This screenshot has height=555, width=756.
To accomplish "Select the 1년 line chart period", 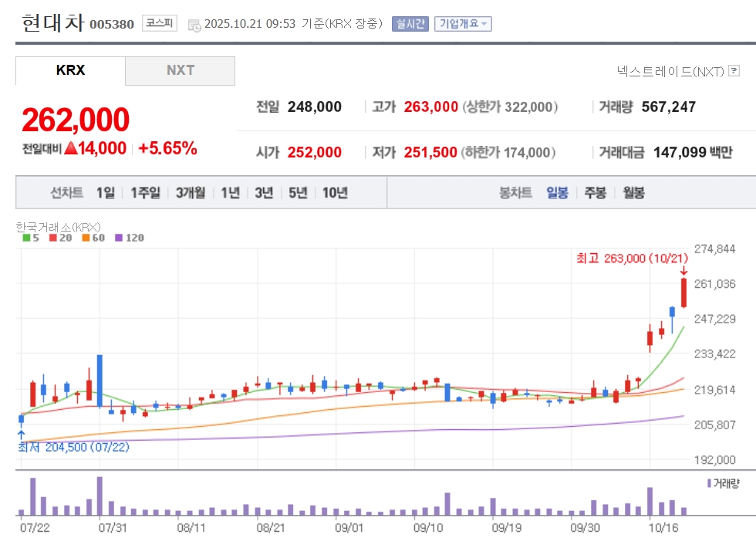I will [x=231, y=192].
